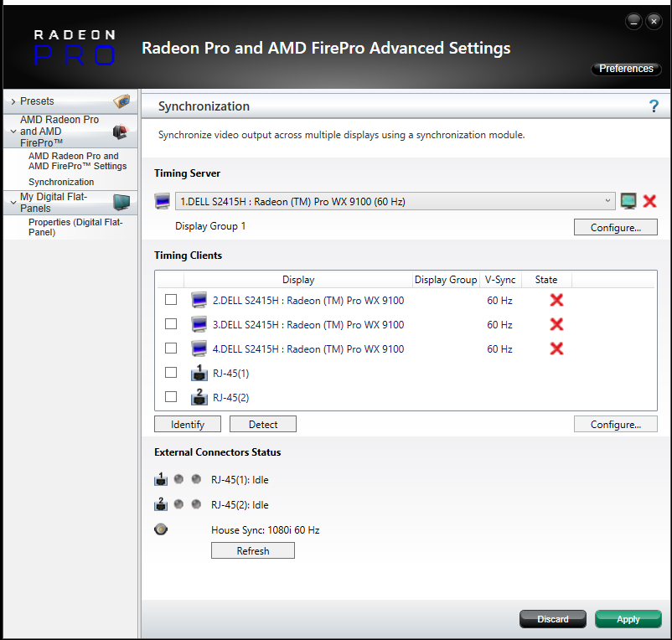Open AMD Radeon Pro and AMD FirePro Settings page
Viewport: 672px width, 640px height.
(78, 161)
